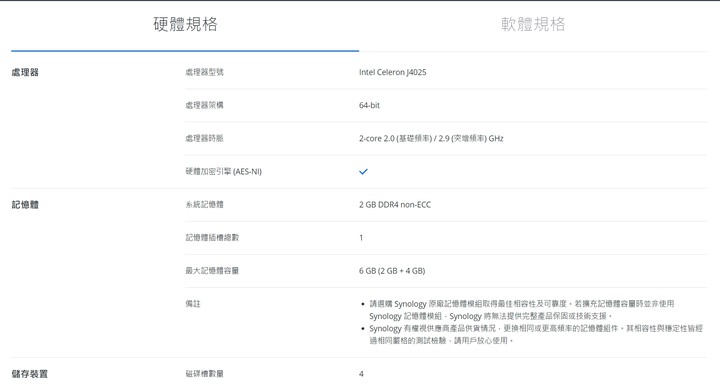Select the 記憶體 section heading
720x390 pixels.
point(25,204)
